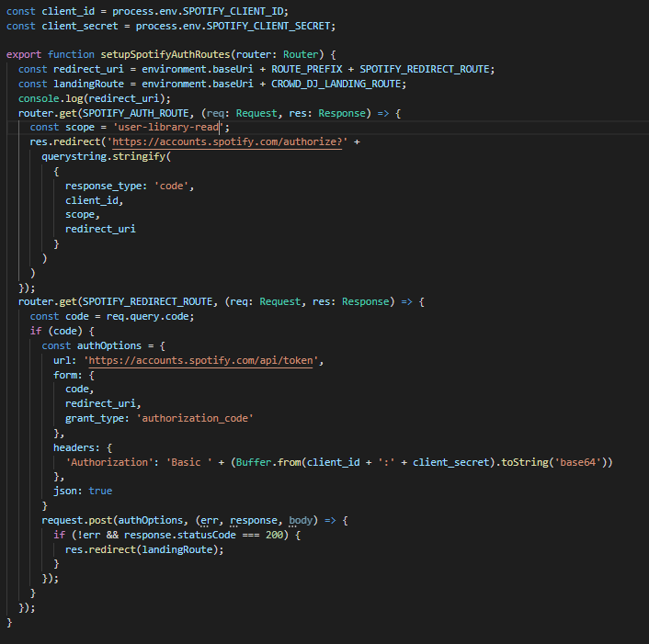
Task: Click the 'url:' property key
Action: (65, 361)
